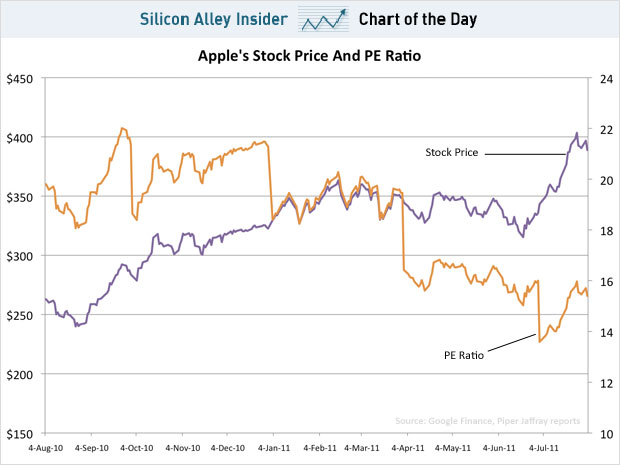Viewport: 620px width, 465px height.
Task: Click the 4-Jan-11 date axis marker
Action: (x=274, y=448)
